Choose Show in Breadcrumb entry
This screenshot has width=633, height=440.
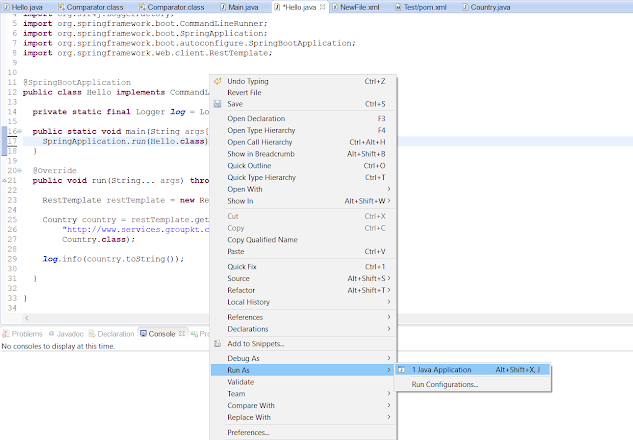(x=303, y=154)
